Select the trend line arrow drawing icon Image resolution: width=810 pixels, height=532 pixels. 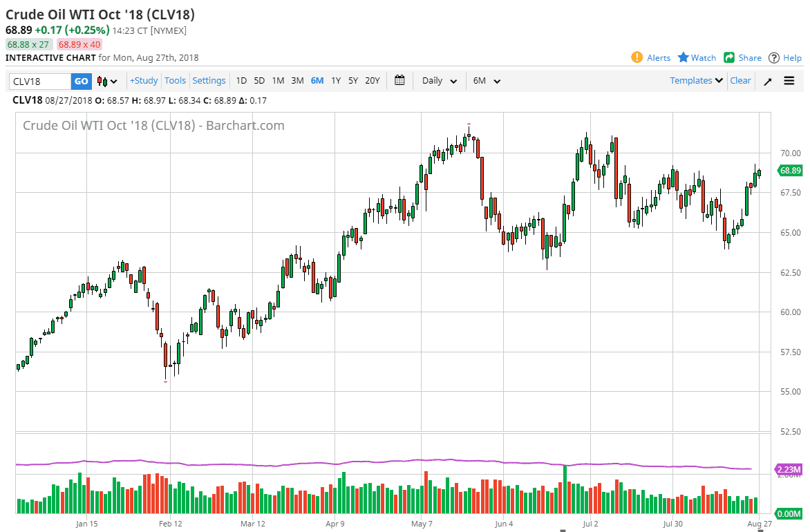point(767,80)
